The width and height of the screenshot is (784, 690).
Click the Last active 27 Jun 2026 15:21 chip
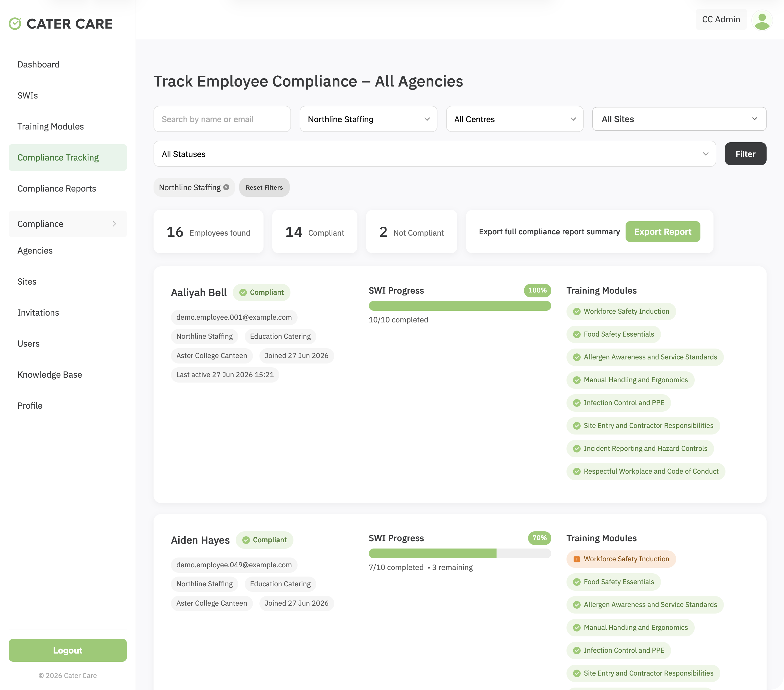[x=225, y=375]
